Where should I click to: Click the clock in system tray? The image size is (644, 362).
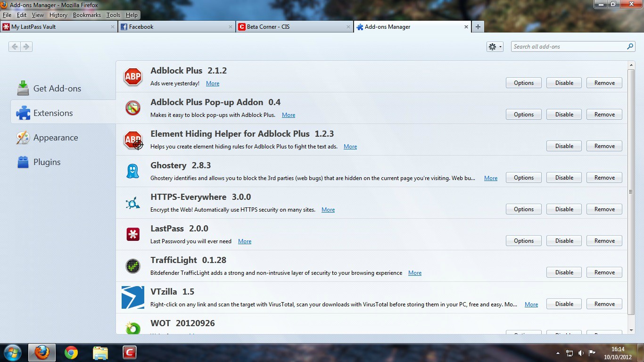pyautogui.click(x=618, y=353)
